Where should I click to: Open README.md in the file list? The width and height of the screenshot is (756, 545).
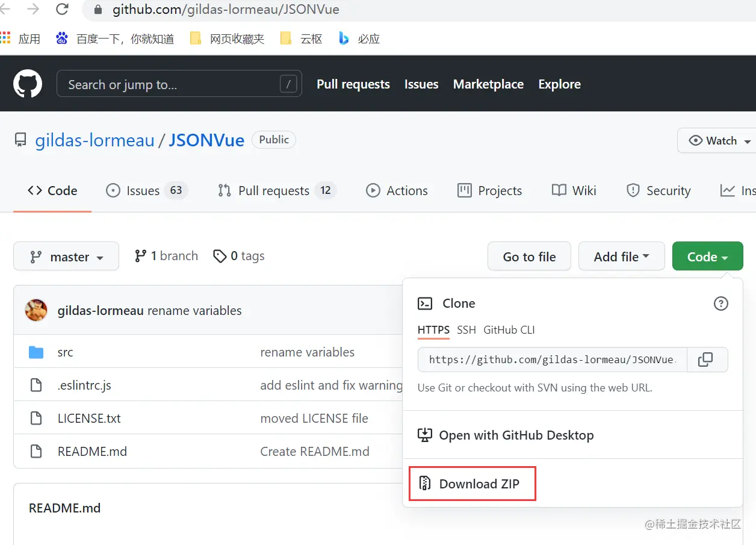(x=92, y=451)
